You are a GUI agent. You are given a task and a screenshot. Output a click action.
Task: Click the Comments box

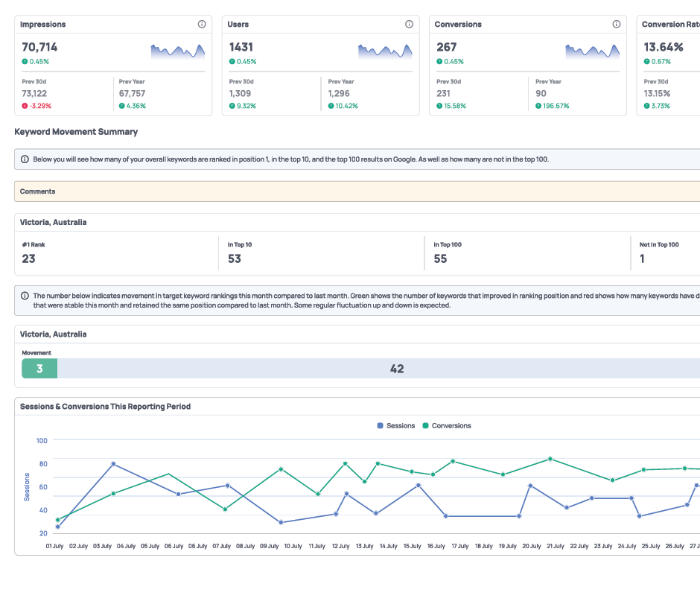point(357,191)
